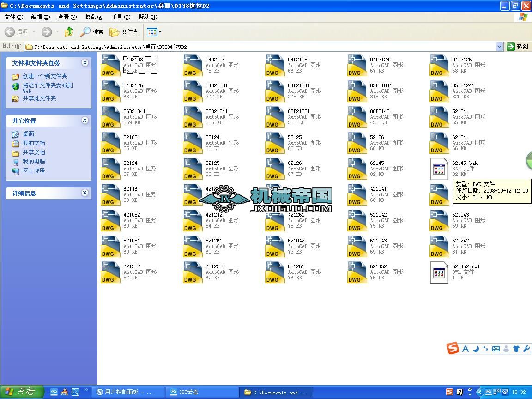Screen dimensions: 532x399
Task: Open the Views icon dropdown
Action: point(154,32)
